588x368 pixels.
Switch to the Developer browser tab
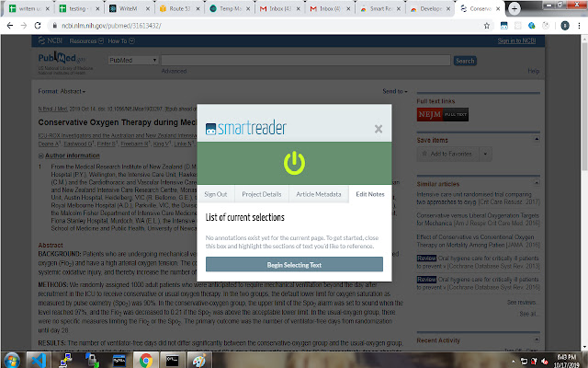click(432, 8)
